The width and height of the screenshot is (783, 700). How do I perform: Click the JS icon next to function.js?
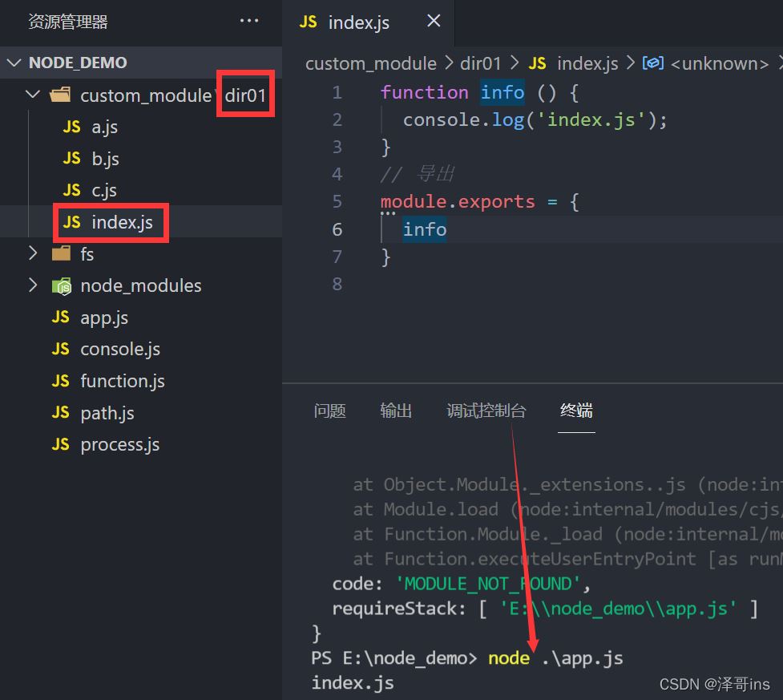pos(60,381)
